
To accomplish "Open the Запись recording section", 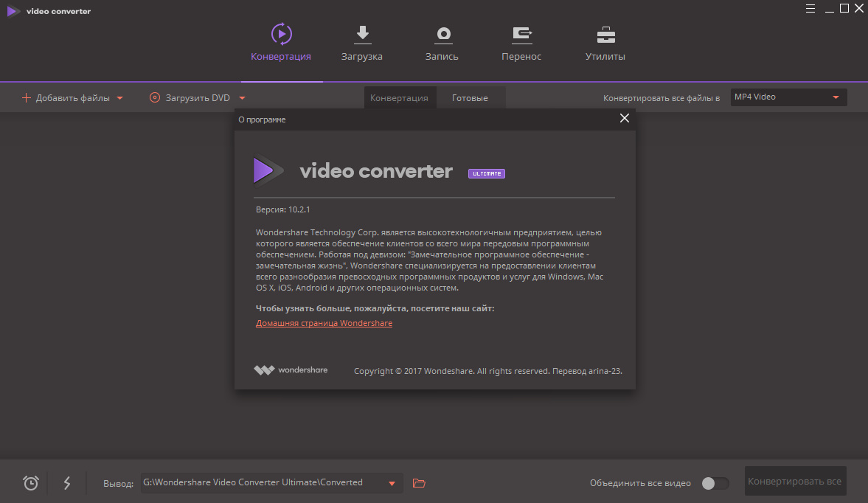I will pyautogui.click(x=442, y=44).
